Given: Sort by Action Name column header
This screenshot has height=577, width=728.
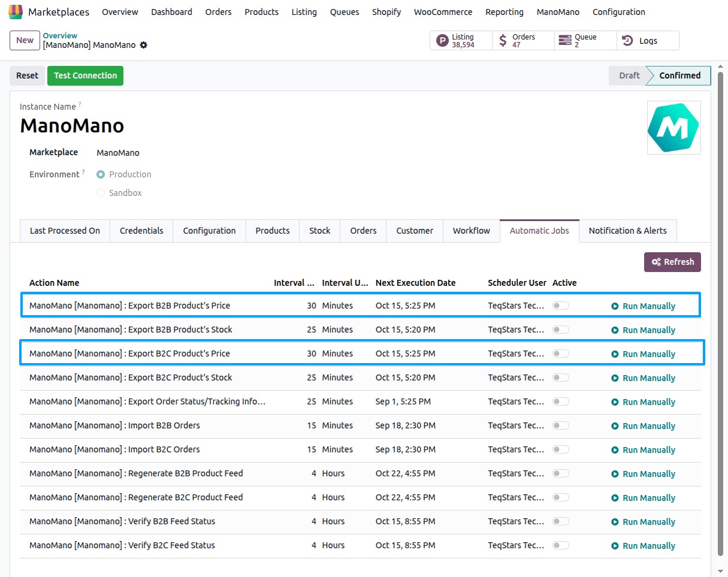Looking at the screenshot, I should coord(54,283).
